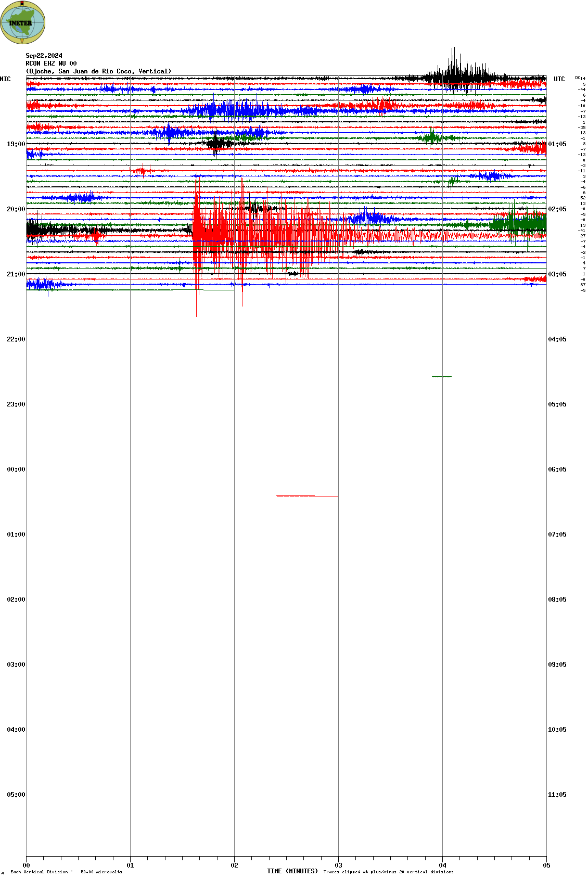
Task: Click the TIME (MINUTES) axis label
Action: (x=292, y=871)
